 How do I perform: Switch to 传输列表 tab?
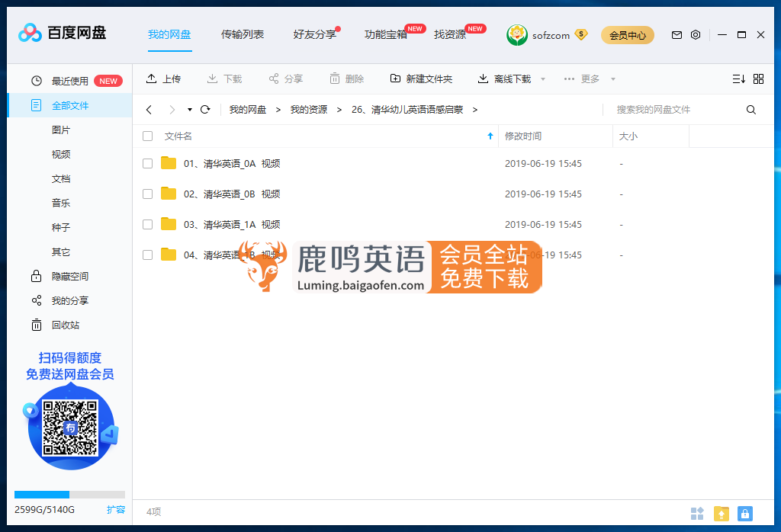click(x=243, y=34)
